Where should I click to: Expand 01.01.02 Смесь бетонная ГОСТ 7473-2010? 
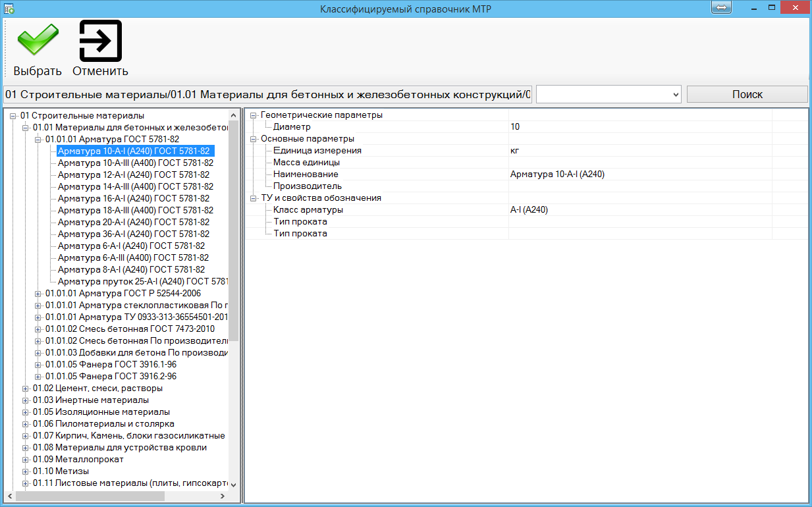tap(38, 329)
